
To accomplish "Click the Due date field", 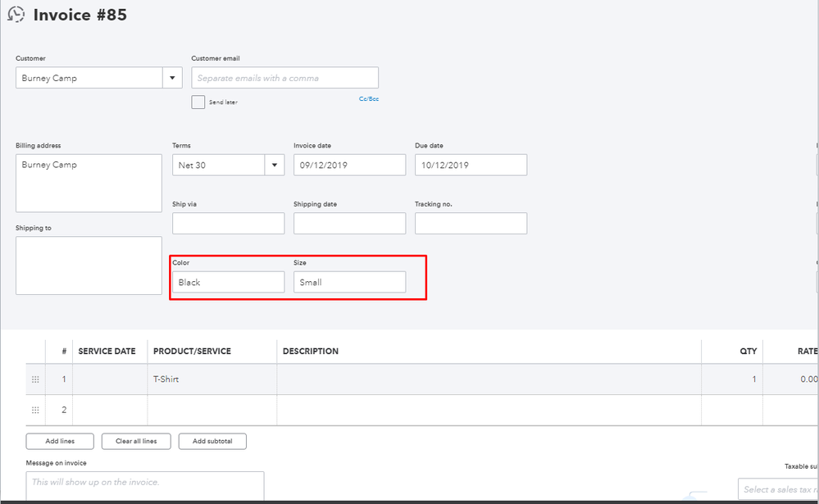I will point(471,166).
